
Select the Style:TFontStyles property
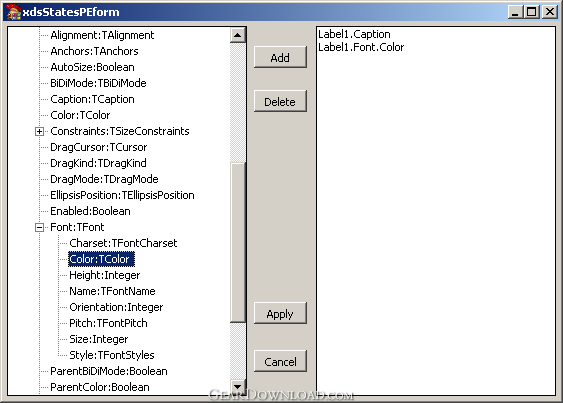point(112,355)
